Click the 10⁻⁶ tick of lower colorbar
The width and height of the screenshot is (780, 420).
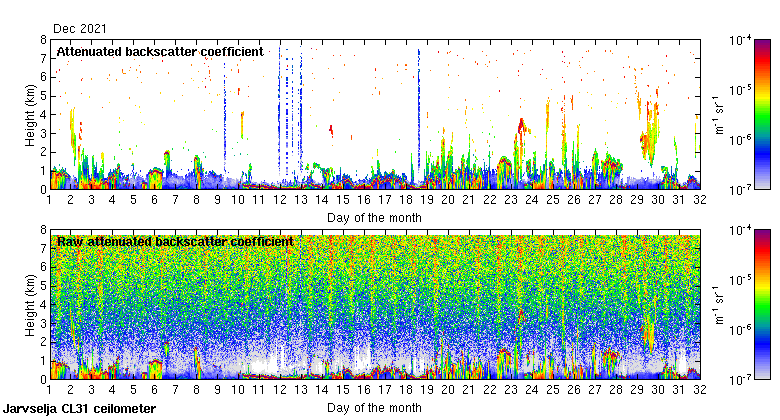coord(740,330)
